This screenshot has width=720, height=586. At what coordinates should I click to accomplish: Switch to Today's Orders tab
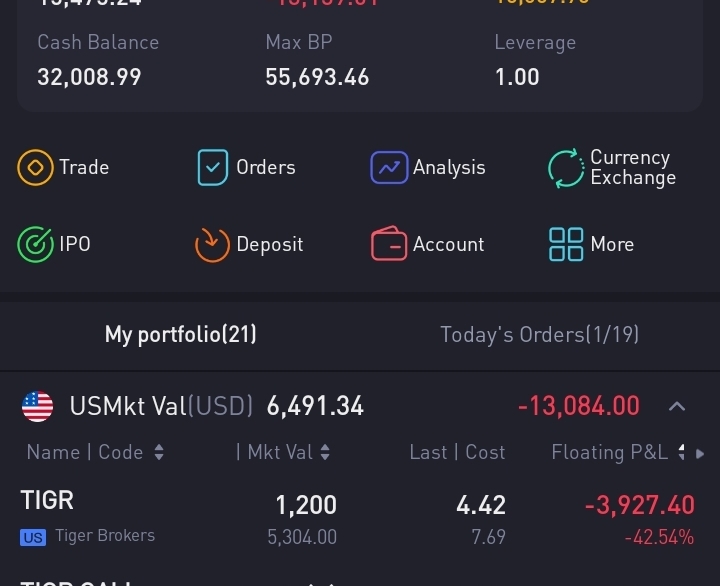coord(539,335)
